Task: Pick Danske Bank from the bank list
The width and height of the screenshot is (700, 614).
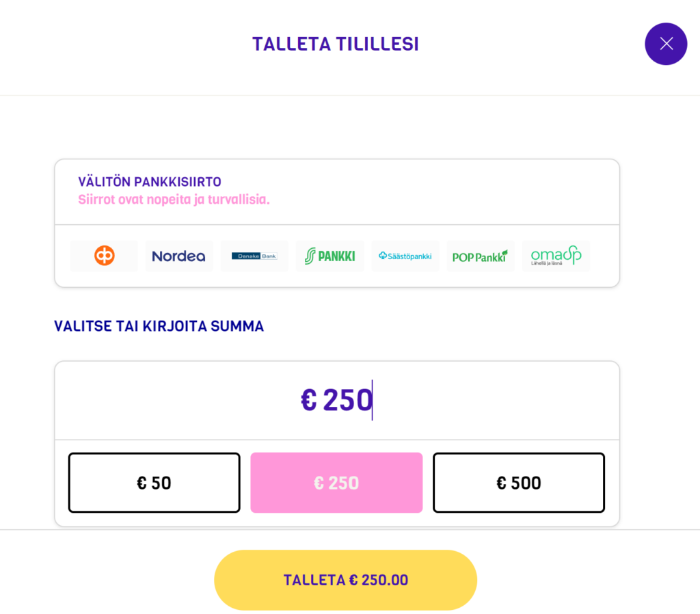Action: pos(254,255)
